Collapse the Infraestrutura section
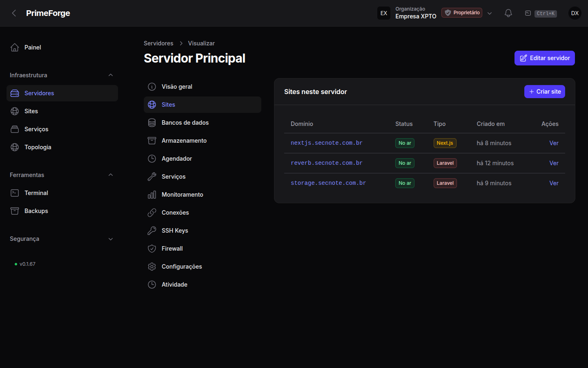The image size is (588, 368). [111, 75]
